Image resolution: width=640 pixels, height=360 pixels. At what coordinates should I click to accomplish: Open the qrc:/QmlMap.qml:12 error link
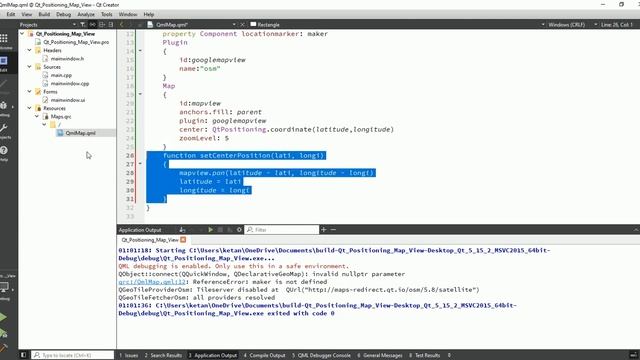[152, 282]
